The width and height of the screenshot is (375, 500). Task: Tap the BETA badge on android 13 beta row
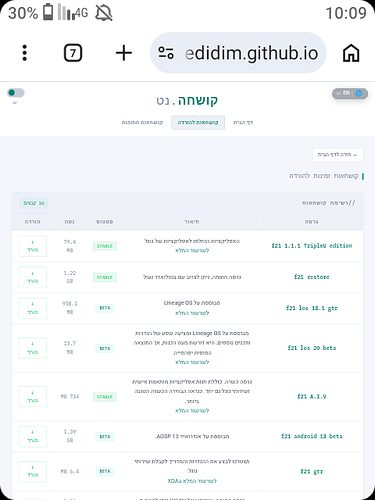pyautogui.click(x=105, y=437)
